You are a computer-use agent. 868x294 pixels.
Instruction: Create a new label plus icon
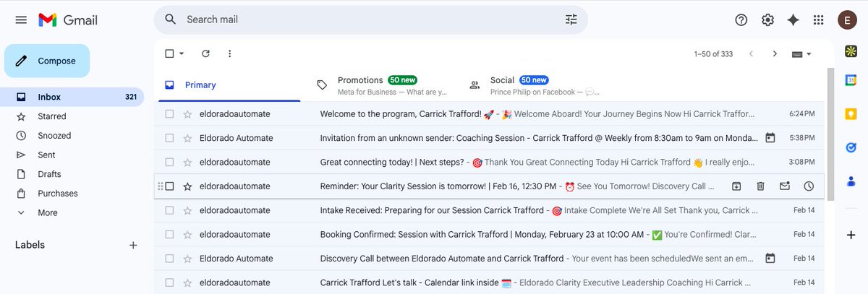pos(133,245)
